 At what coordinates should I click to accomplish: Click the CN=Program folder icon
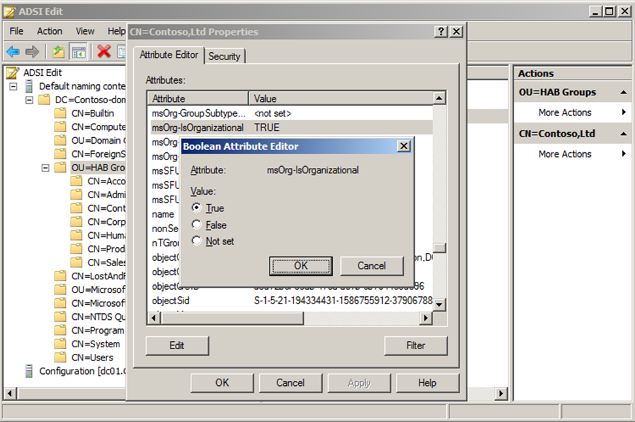pos(60,330)
